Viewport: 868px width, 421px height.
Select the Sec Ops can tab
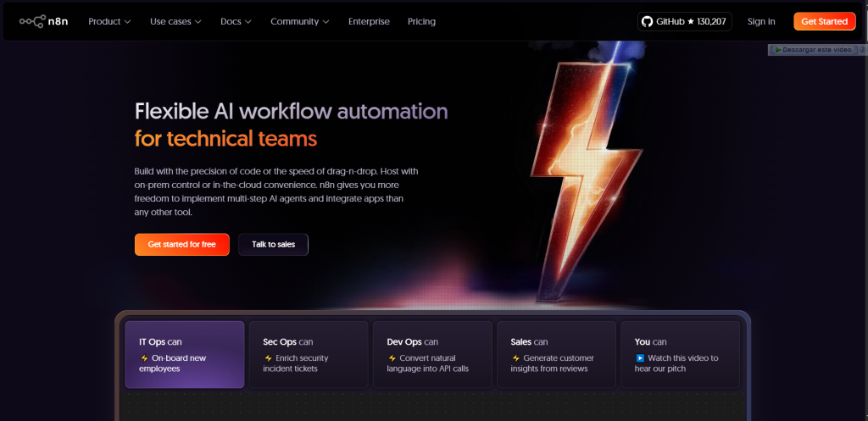tap(309, 355)
